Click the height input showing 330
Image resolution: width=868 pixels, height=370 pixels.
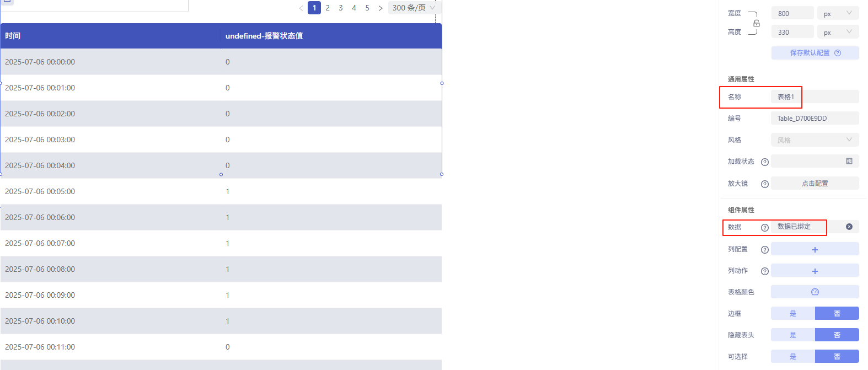pos(792,32)
